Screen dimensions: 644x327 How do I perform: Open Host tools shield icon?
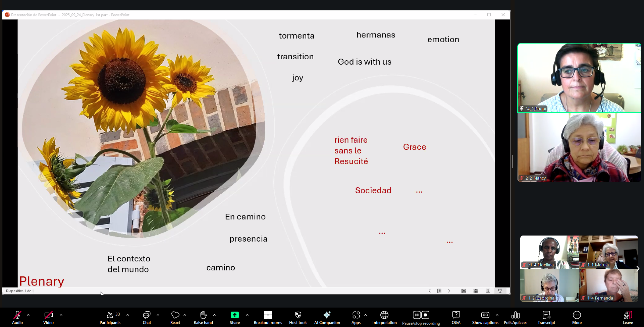pyautogui.click(x=298, y=317)
